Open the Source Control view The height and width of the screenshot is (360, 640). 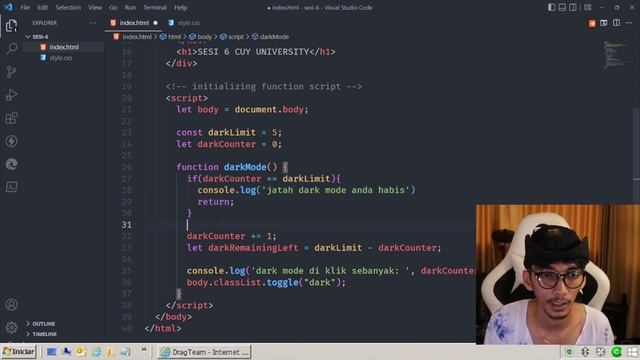(x=11, y=72)
